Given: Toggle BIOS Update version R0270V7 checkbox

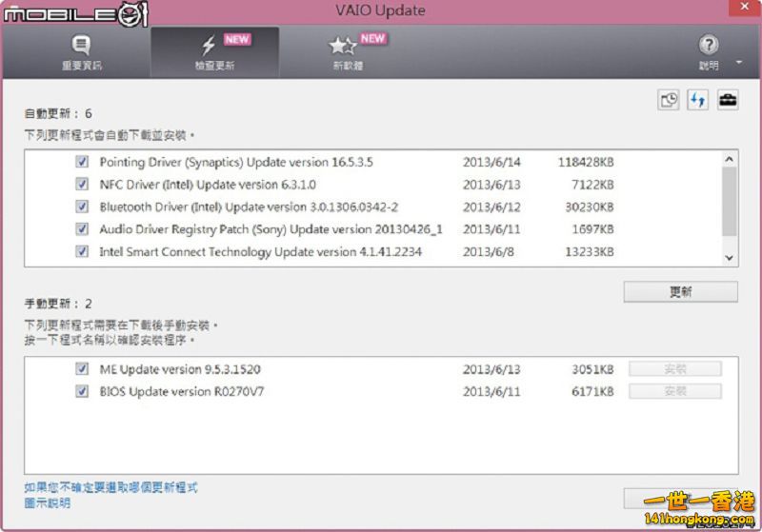Looking at the screenshot, I should (x=82, y=391).
